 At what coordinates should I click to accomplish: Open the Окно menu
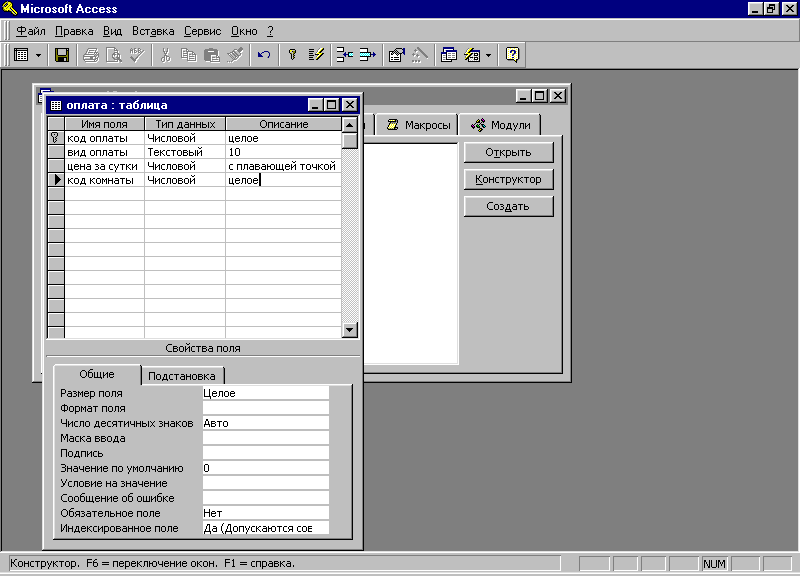pyautogui.click(x=244, y=31)
